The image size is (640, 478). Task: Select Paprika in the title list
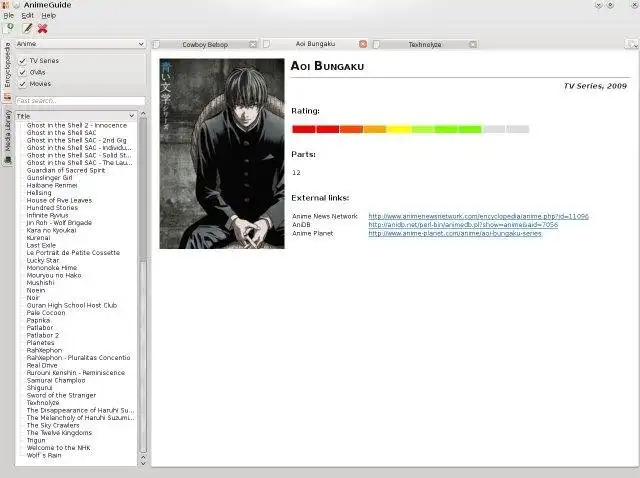coord(38,320)
